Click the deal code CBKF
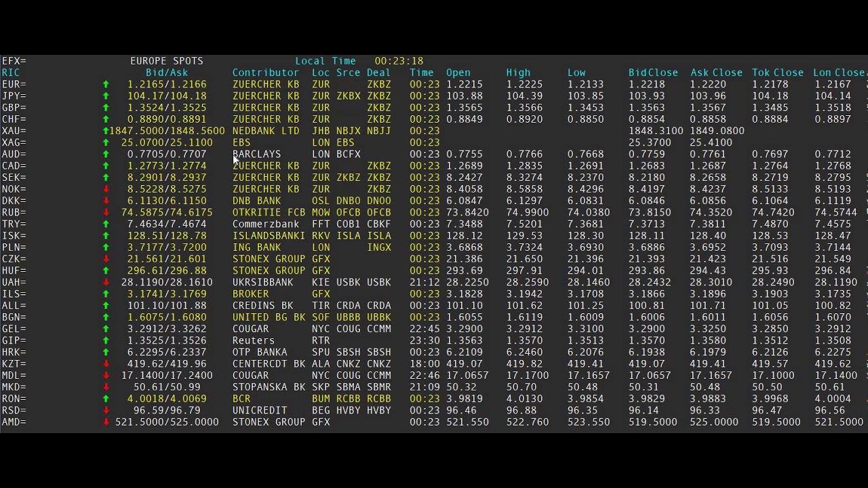This screenshot has height=488, width=868. [379, 224]
